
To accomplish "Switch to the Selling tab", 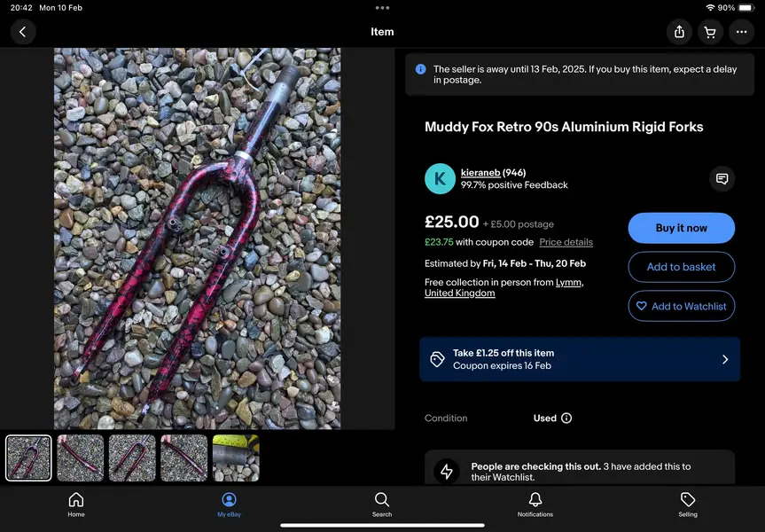I will tap(688, 505).
